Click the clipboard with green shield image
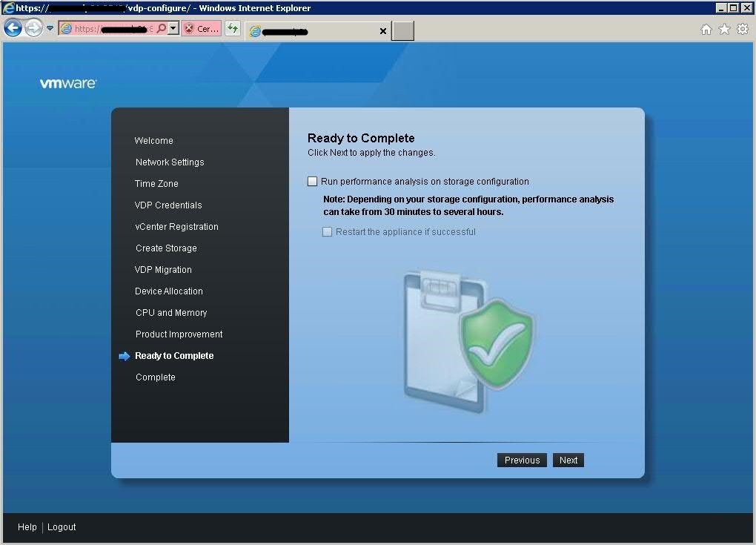756x545 pixels. coord(468,341)
